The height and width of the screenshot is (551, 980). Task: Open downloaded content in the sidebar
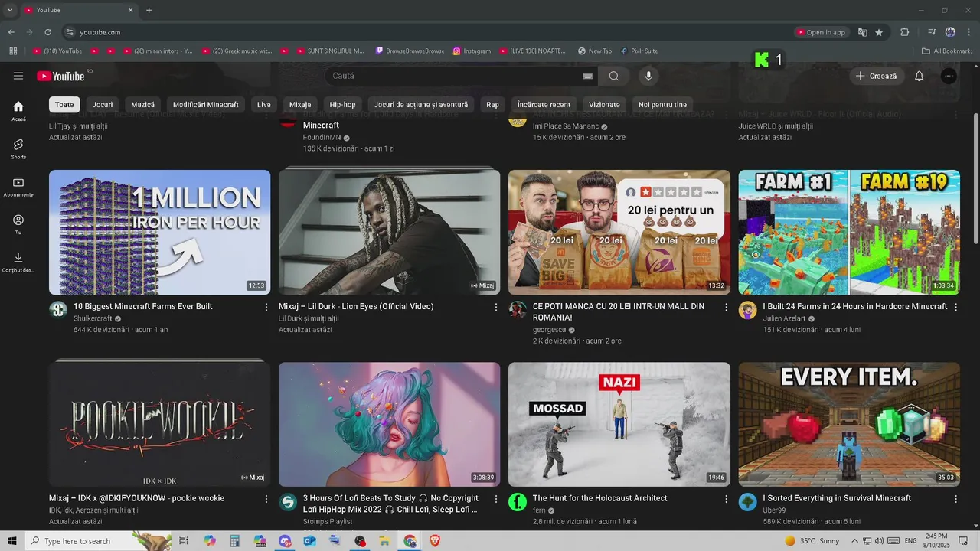18,262
